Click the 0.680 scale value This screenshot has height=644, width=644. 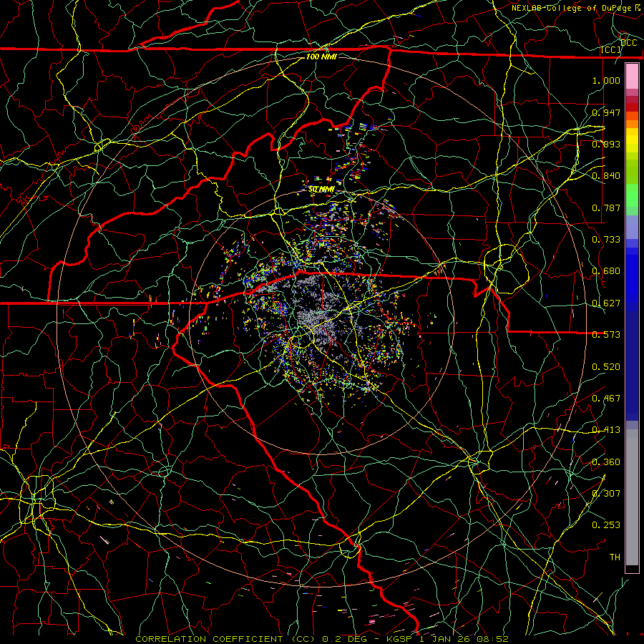(606, 271)
